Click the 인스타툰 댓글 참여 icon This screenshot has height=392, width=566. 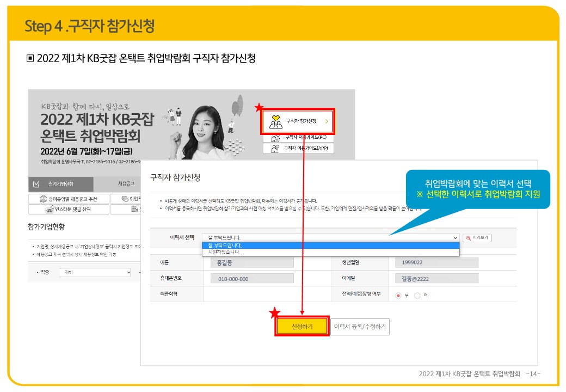point(48,209)
